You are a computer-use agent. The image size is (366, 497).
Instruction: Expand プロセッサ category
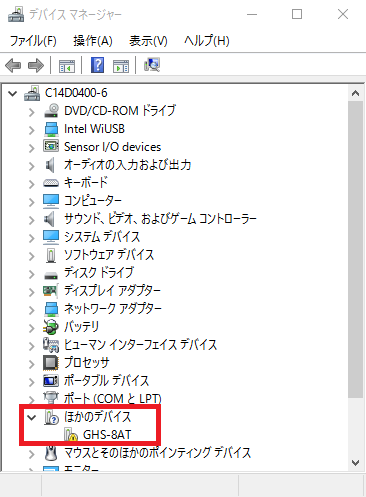coord(32,364)
